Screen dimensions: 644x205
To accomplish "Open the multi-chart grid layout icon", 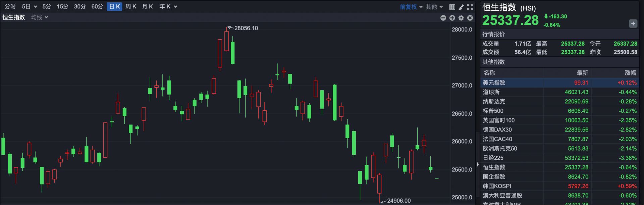I will pos(452,7).
